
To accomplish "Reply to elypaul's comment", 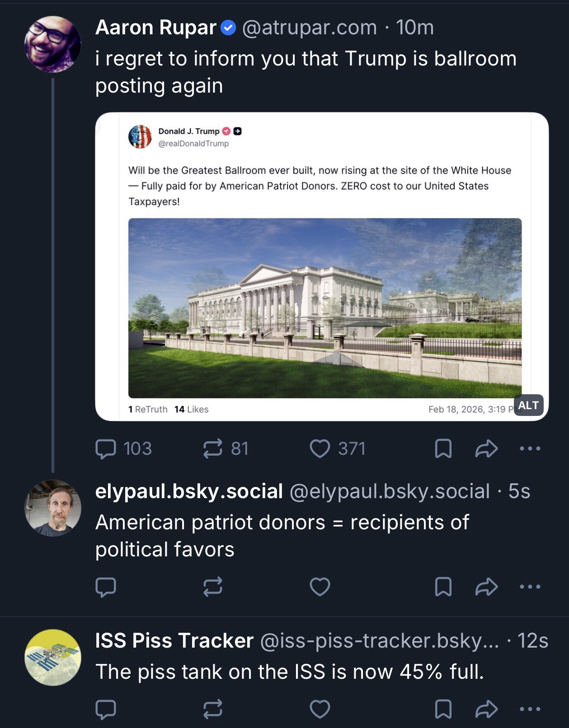I will (106, 587).
